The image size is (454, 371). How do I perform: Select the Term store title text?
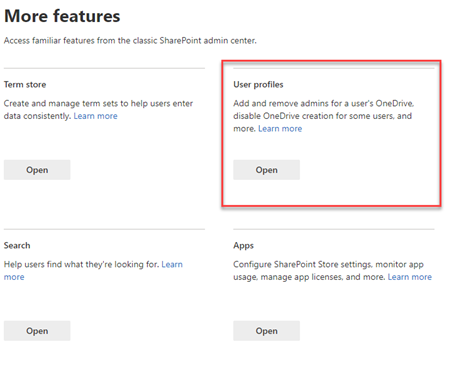(x=25, y=85)
